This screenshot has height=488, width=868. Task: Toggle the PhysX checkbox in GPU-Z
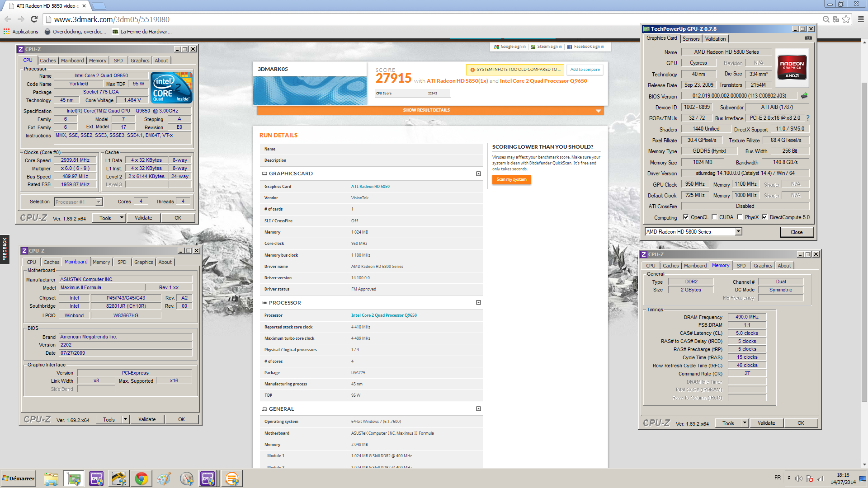point(740,217)
